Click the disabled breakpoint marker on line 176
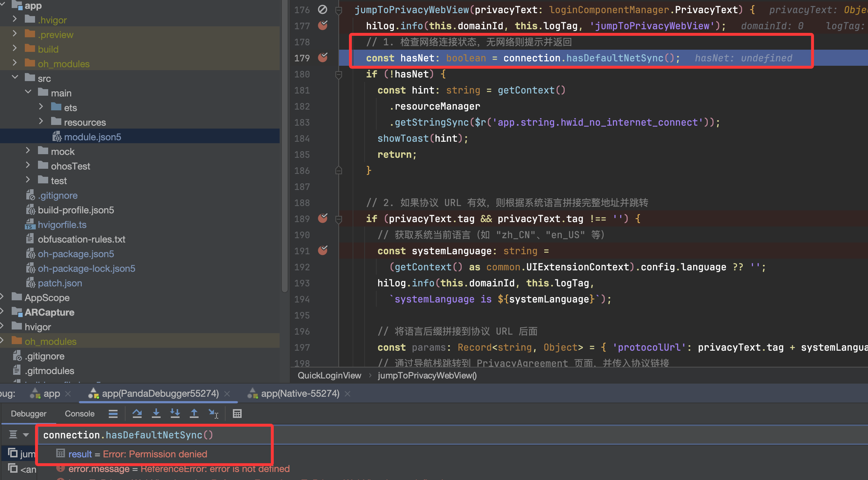 323,9
